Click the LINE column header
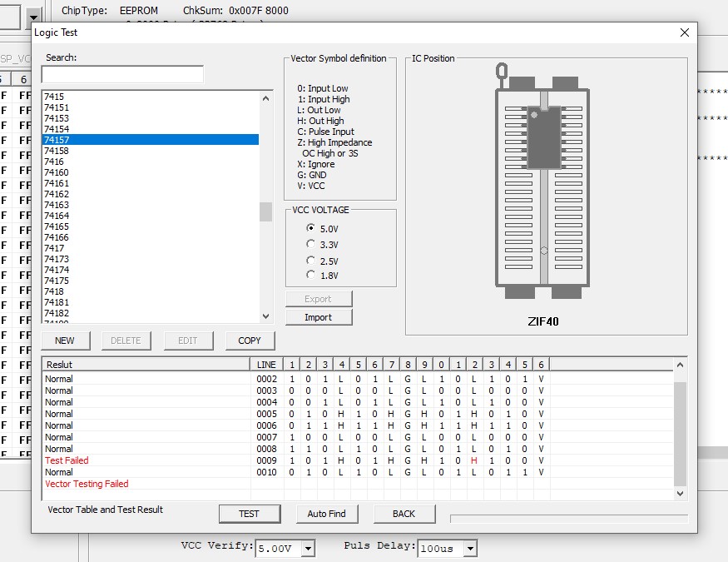The width and height of the screenshot is (728, 562). [x=266, y=365]
